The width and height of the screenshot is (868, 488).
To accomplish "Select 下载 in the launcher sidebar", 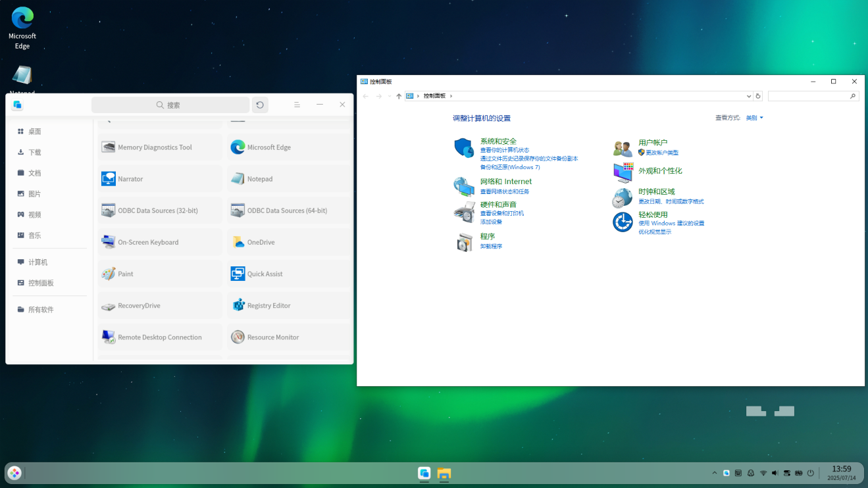I will 34,153.
